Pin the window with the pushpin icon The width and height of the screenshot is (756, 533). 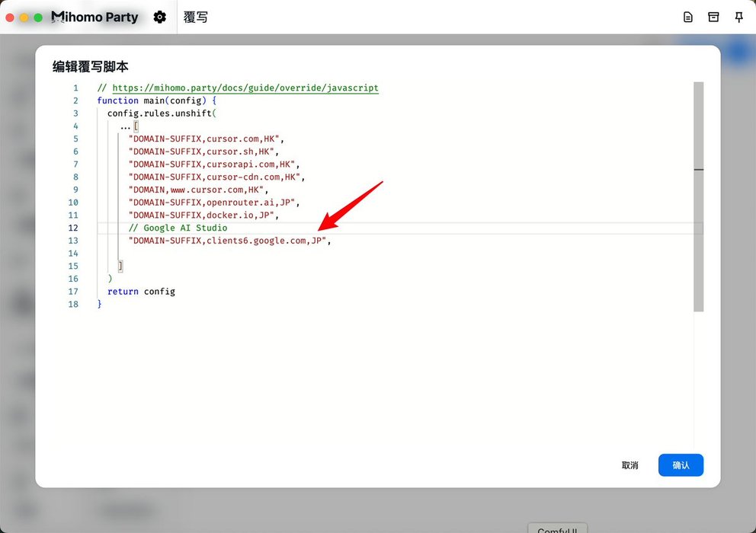pyautogui.click(x=738, y=17)
